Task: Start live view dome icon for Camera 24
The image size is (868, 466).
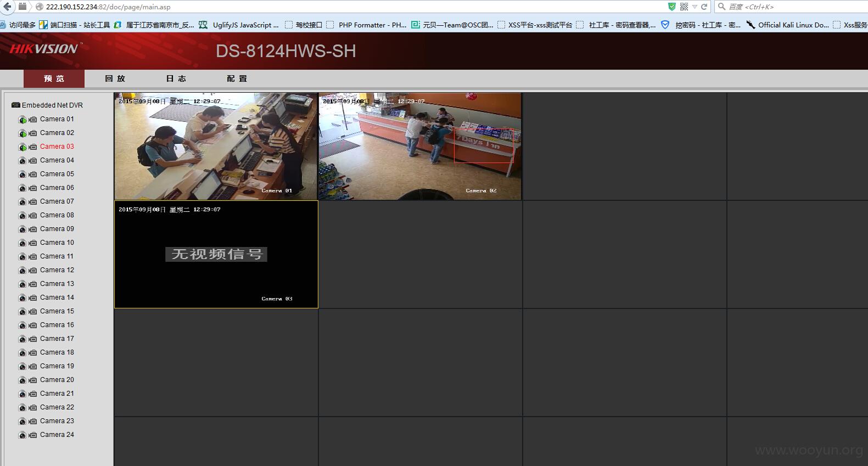Action: click(x=23, y=435)
